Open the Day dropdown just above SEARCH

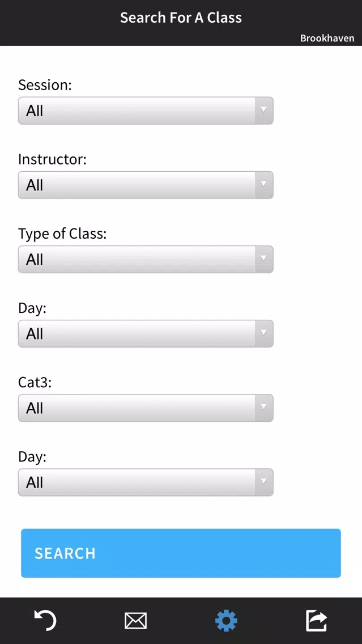[x=146, y=482]
